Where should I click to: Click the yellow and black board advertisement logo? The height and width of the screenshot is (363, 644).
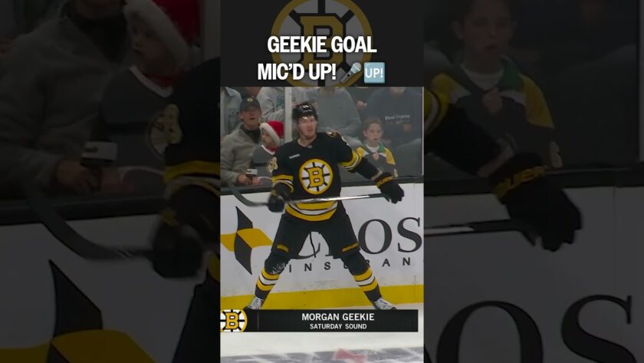[245, 240]
